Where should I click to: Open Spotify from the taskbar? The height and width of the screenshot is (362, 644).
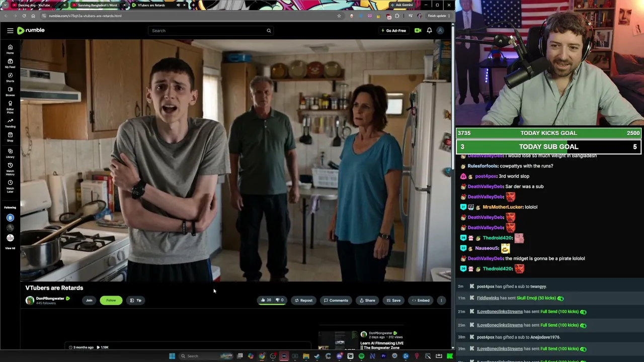pyautogui.click(x=361, y=356)
